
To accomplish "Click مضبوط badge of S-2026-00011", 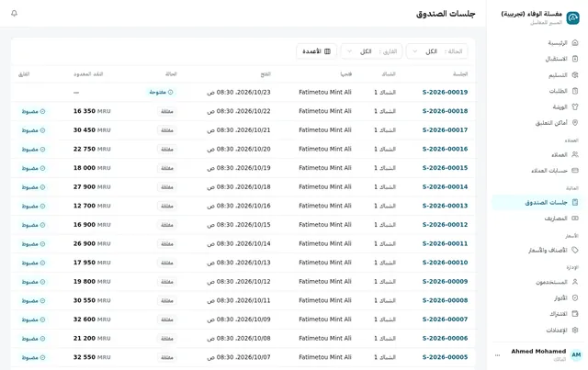I will (33, 244).
